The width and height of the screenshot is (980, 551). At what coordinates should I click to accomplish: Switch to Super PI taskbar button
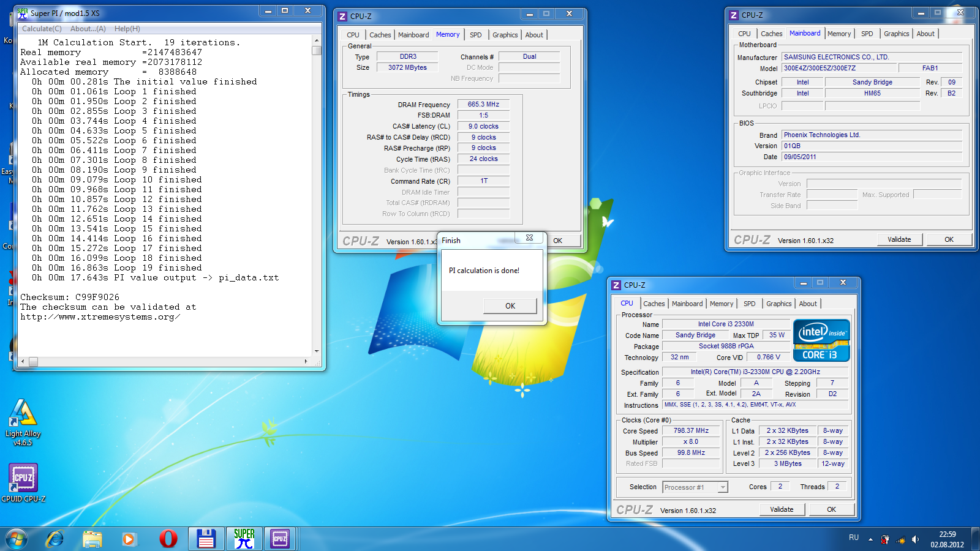244,539
